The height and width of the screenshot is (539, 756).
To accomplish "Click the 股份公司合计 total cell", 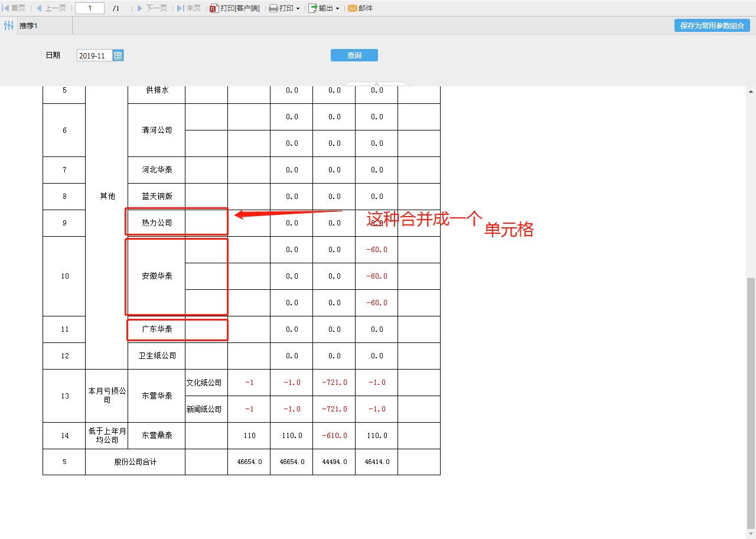I will pos(135,462).
